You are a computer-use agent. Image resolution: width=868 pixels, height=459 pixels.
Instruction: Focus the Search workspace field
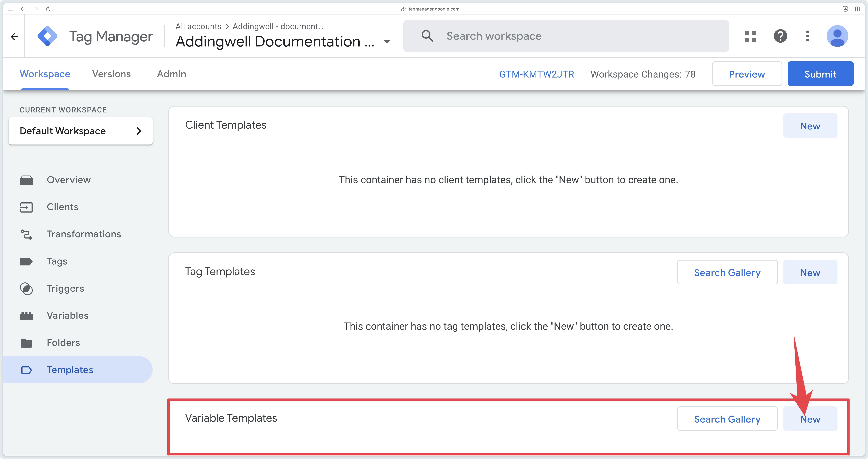point(566,36)
